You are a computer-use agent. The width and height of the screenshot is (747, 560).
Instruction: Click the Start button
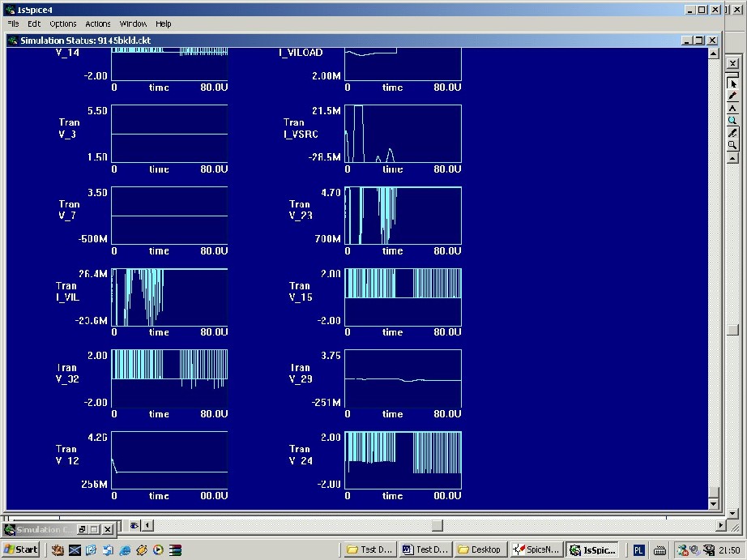(21, 549)
